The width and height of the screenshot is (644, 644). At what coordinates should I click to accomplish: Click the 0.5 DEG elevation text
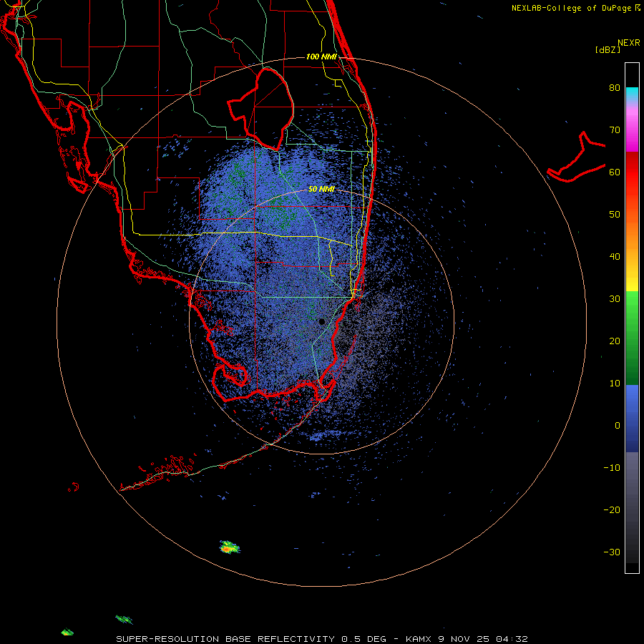tap(364, 639)
